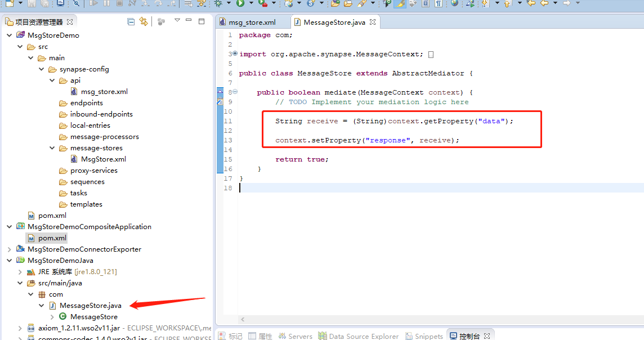Screen dimensions: 644x340
Task: Click the Suspend debug icon
Action: tap(107, 3)
